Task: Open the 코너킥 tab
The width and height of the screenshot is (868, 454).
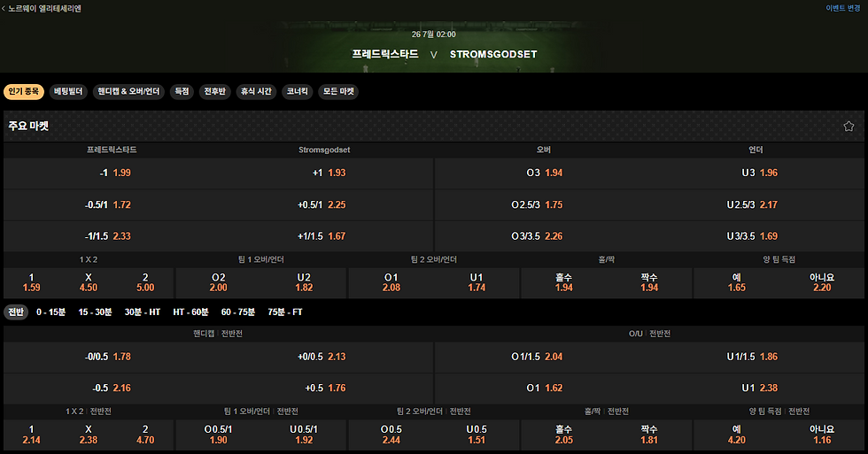Action: pyautogui.click(x=298, y=91)
